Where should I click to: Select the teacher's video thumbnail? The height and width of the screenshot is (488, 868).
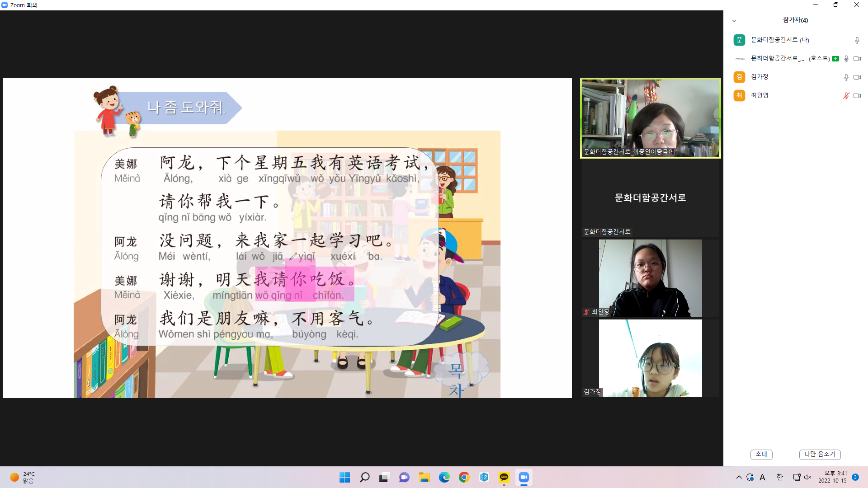[x=651, y=118]
